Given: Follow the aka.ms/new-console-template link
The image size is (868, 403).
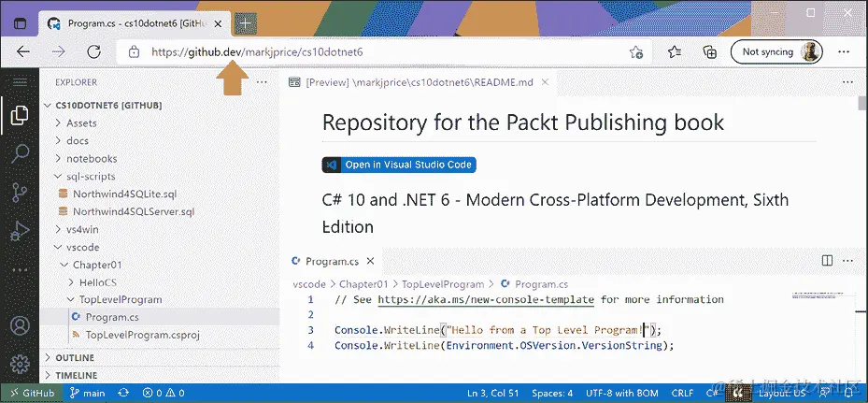Looking at the screenshot, I should coord(486,299).
